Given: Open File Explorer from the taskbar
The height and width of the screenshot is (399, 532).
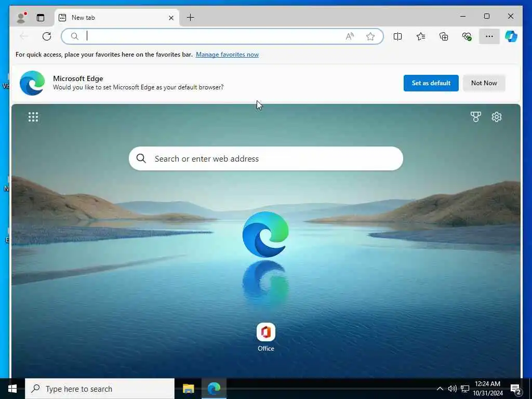Looking at the screenshot, I should tap(188, 389).
